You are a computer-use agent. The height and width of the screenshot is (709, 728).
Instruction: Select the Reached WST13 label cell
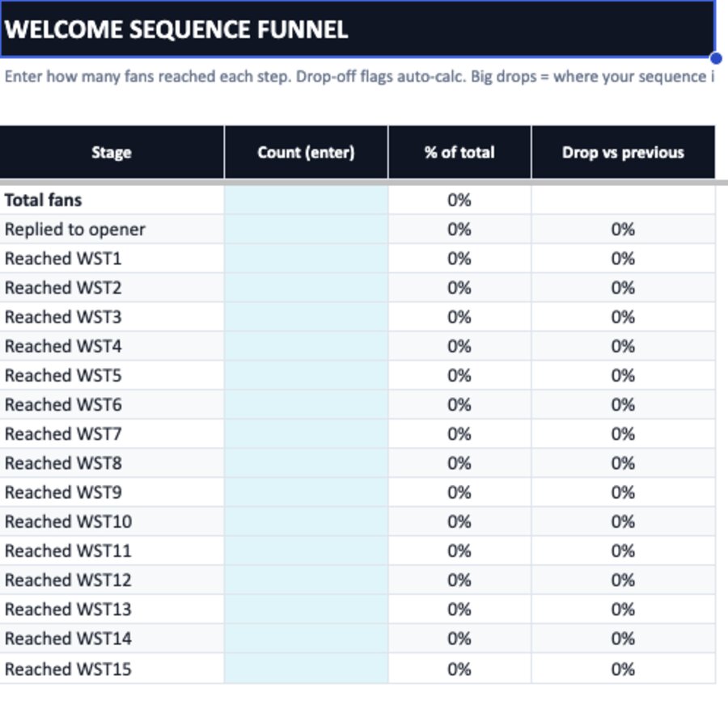click(112, 610)
